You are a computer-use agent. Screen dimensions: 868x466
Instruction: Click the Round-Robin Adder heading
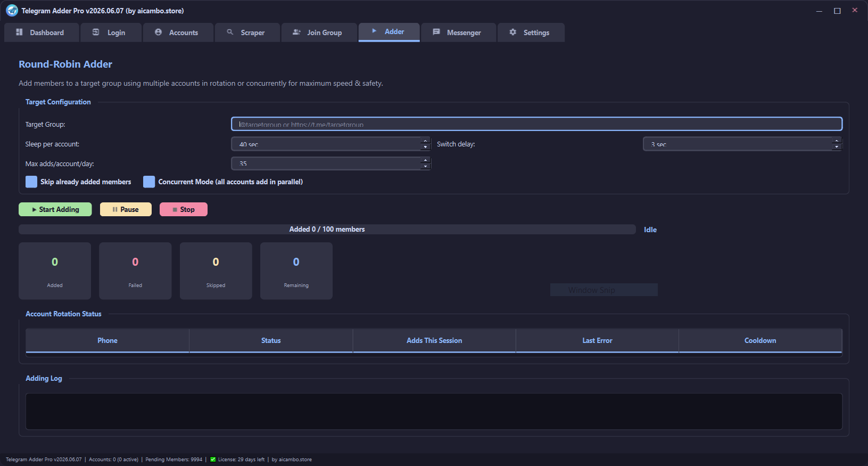[x=65, y=64]
